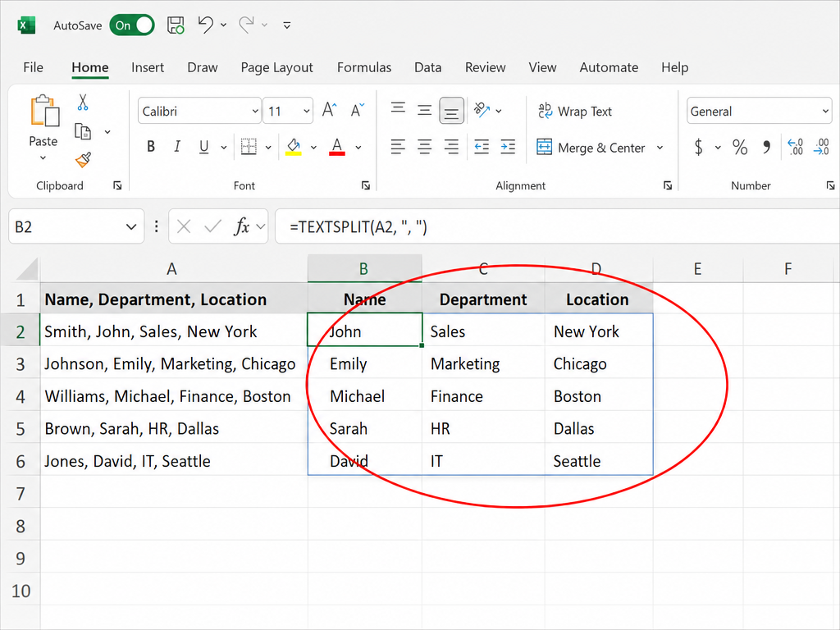Switch to the Insert tab
This screenshot has height=630, width=840.
pos(148,67)
